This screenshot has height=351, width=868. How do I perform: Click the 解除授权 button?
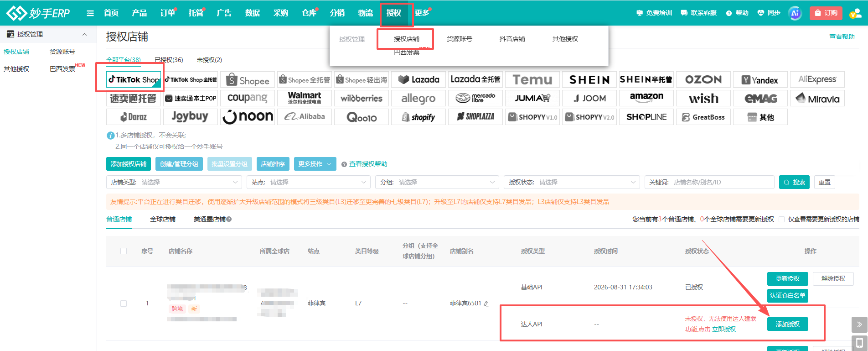click(833, 278)
